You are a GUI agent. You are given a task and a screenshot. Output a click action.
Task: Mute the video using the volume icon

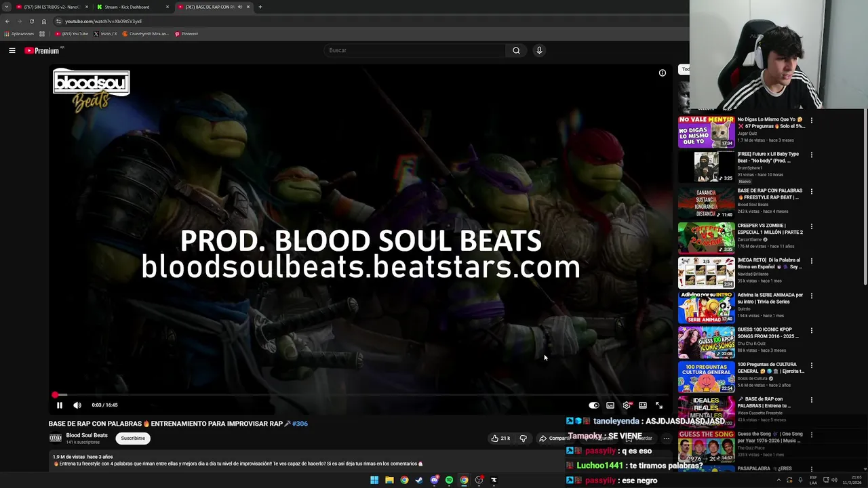click(77, 405)
